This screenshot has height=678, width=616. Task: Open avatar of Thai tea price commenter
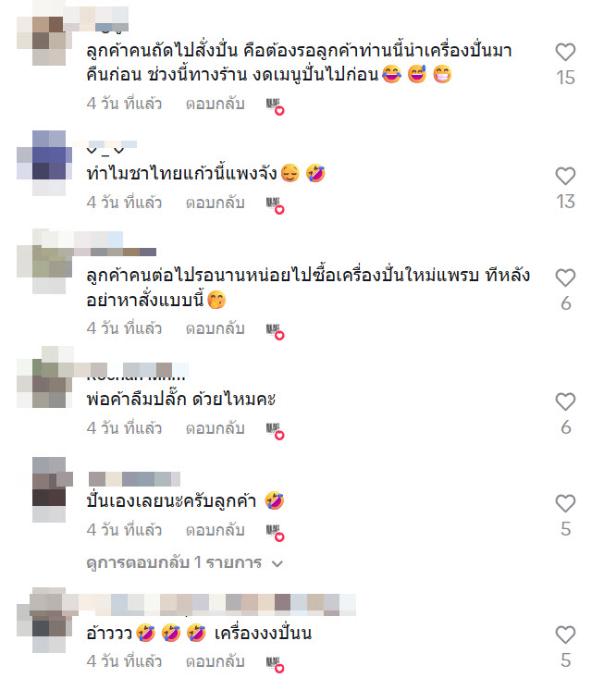click(x=48, y=164)
